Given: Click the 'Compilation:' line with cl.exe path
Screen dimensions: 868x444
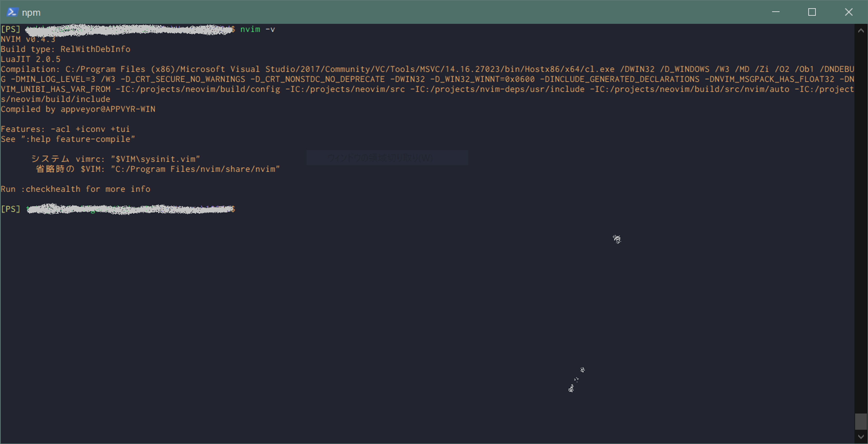Looking at the screenshot, I should pyautogui.click(x=427, y=69).
